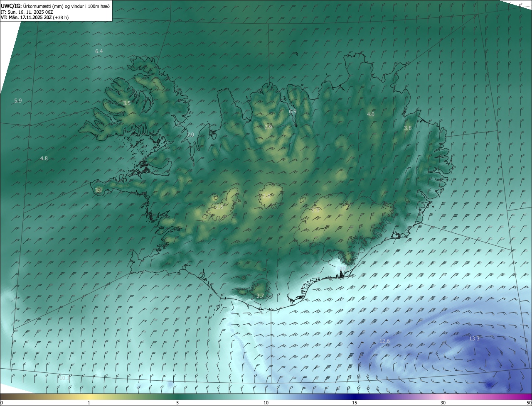Click the 3.8 value label on map
This screenshot has height=406, width=532.
(408, 128)
